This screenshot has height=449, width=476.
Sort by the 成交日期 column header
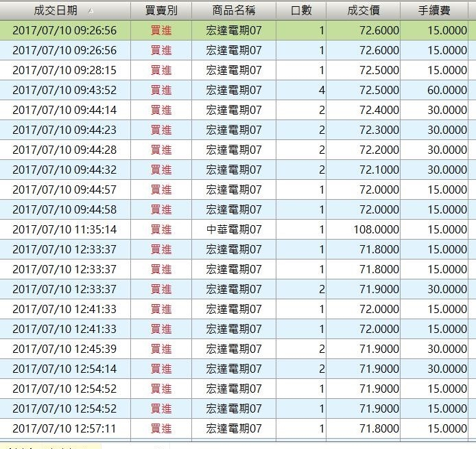[65, 10]
